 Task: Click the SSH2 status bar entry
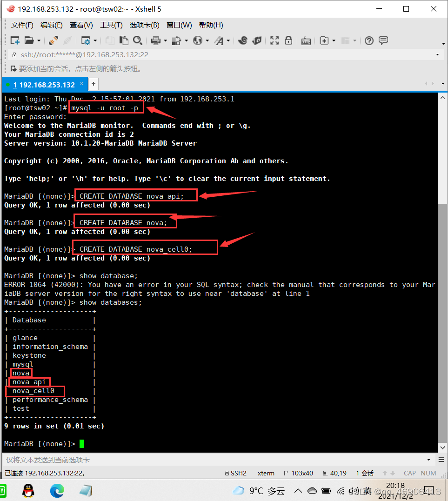(236, 473)
